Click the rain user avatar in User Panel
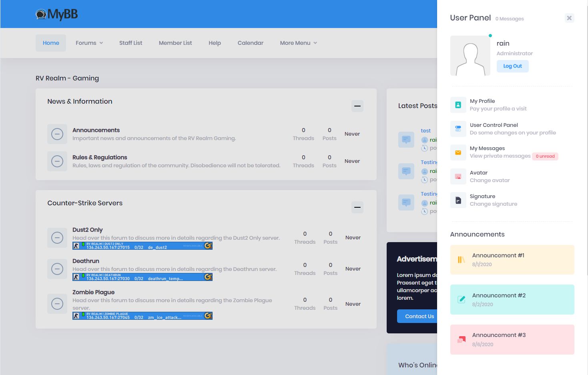 pyautogui.click(x=470, y=56)
